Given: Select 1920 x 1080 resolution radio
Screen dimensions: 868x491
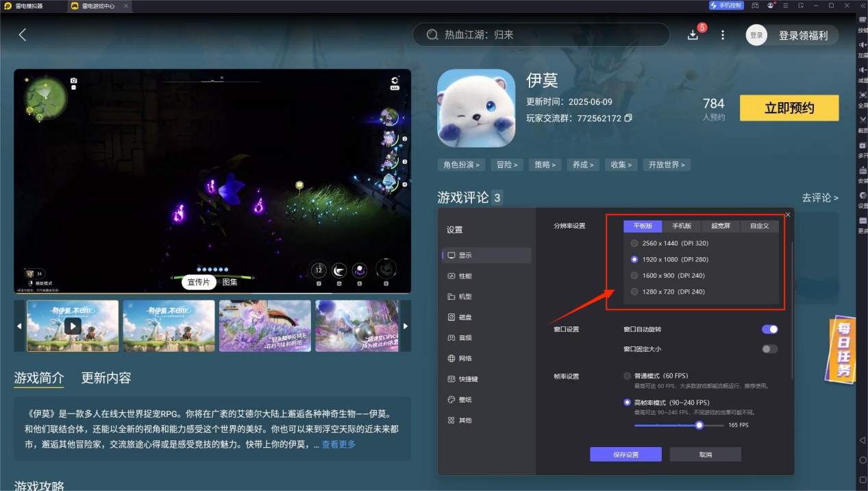Looking at the screenshot, I should tap(634, 260).
